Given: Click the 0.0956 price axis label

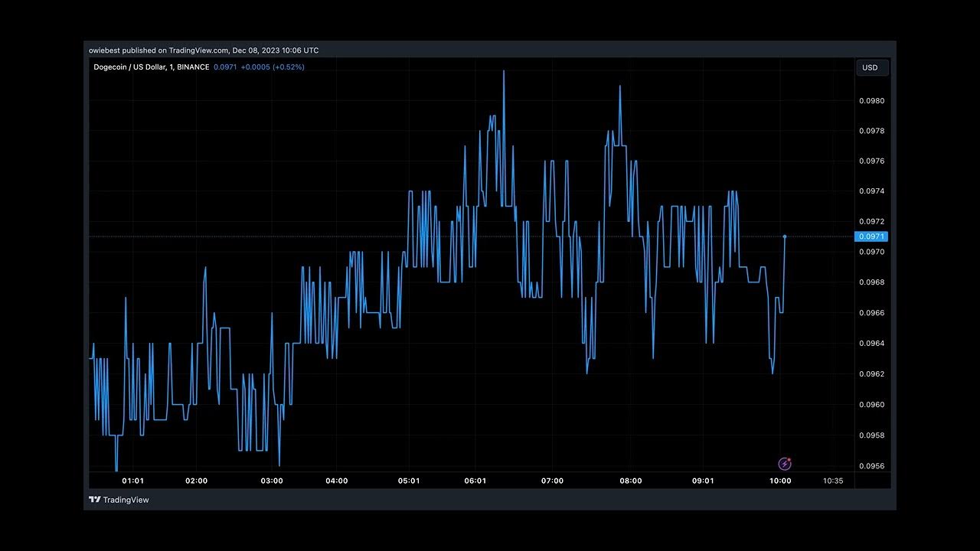Looking at the screenshot, I should tap(871, 466).
